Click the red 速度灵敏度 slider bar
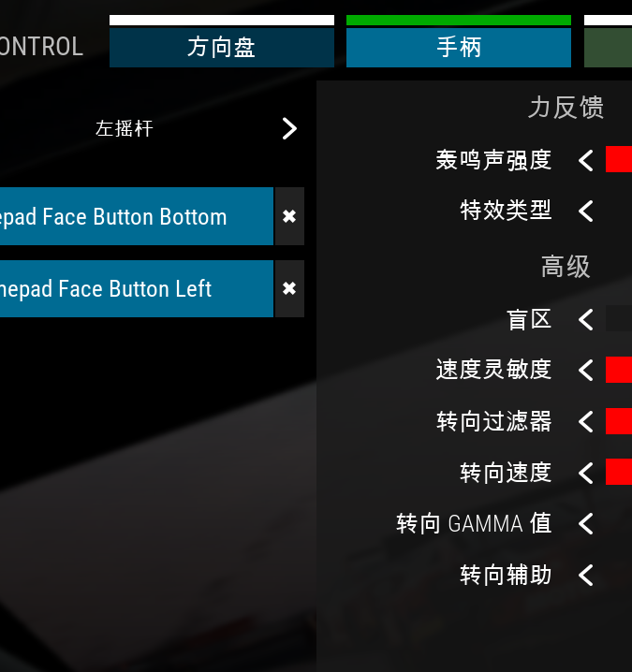Image resolution: width=632 pixels, height=672 pixels. [x=619, y=370]
